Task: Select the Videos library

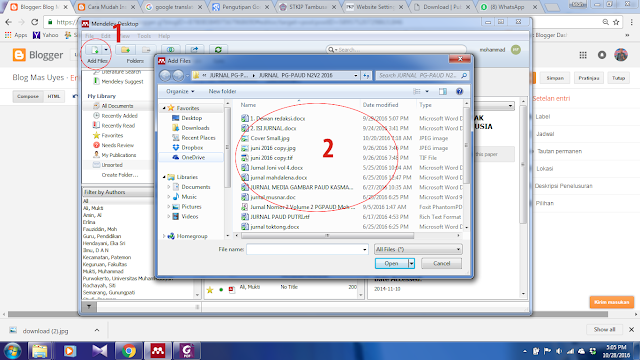Action: point(189,216)
